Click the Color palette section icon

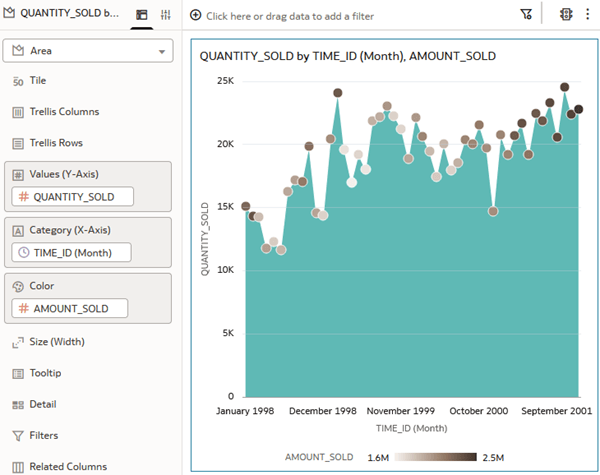[x=18, y=286]
